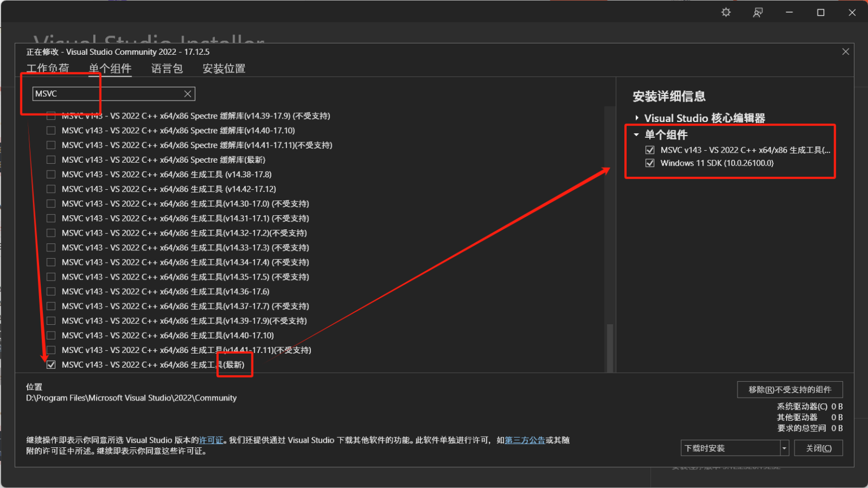
Task: Close the installer dialog with its X icon
Action: 845,51
